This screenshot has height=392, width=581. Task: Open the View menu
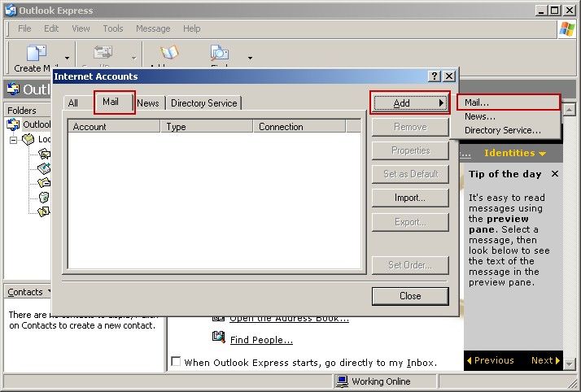click(x=81, y=28)
